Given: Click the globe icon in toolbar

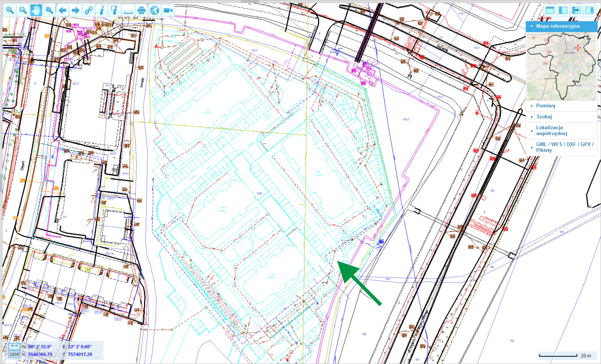Looking at the screenshot, I should [155, 10].
